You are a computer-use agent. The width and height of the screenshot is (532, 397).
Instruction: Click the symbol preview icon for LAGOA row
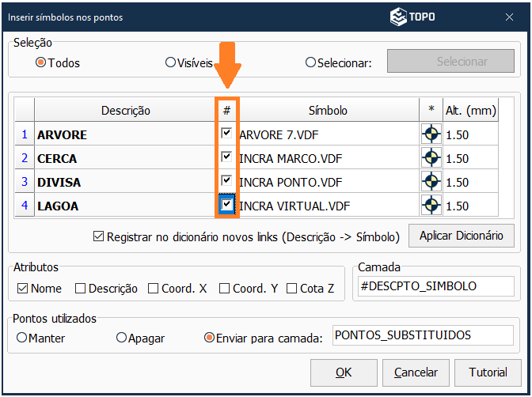431,206
